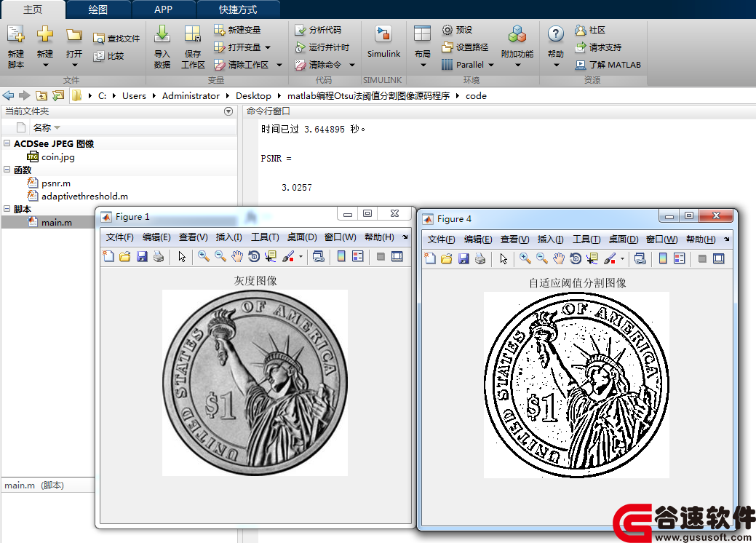Open the Layout (布局) dropdown
Viewport: 756px width, 543px height.
(x=423, y=65)
